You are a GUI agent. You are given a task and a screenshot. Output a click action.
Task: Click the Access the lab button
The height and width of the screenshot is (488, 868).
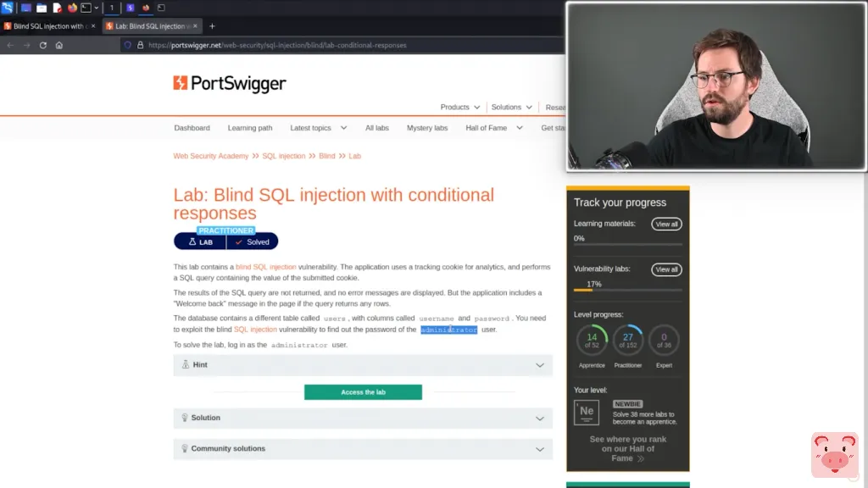pos(363,391)
